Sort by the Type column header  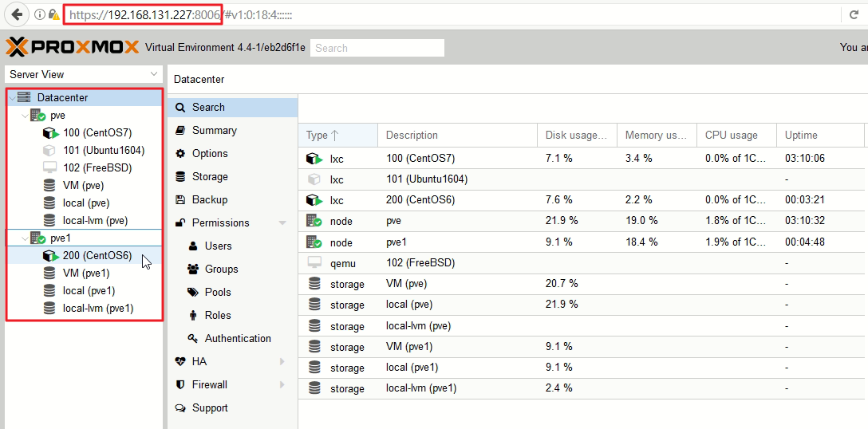[337, 135]
